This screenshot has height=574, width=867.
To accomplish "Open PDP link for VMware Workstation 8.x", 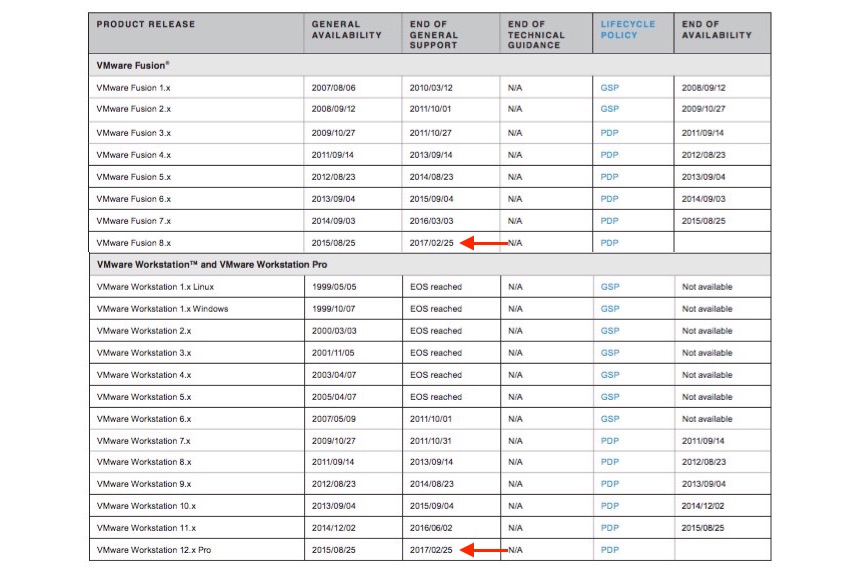I will (610, 462).
